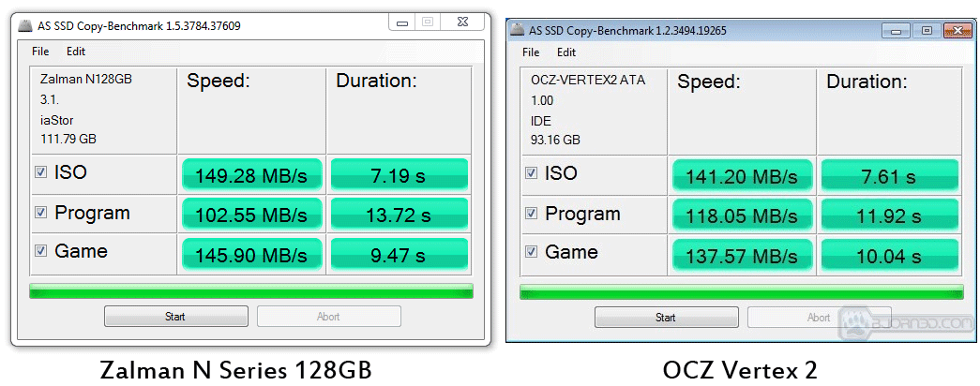The image size is (980, 386).
Task: Select 137.57 MB/s Game speed result
Action: (x=743, y=254)
